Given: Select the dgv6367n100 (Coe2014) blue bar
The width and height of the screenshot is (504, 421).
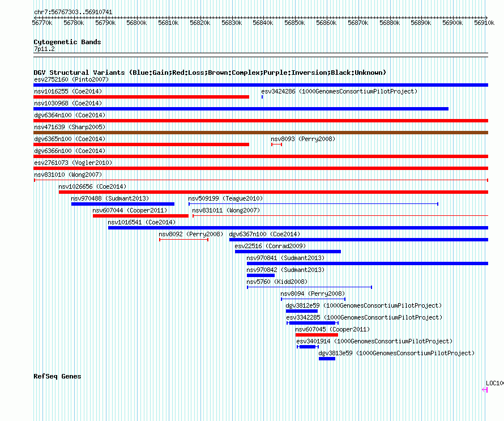Looking at the screenshot, I should click(358, 240).
